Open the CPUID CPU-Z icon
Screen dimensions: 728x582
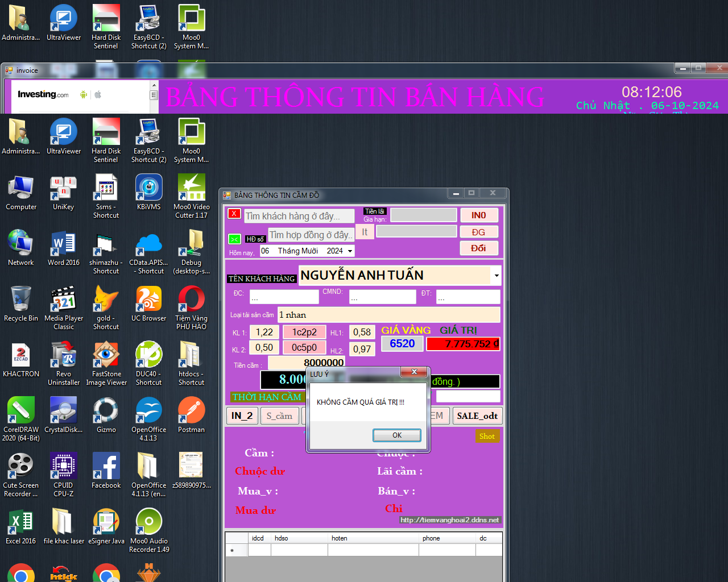pyautogui.click(x=64, y=472)
